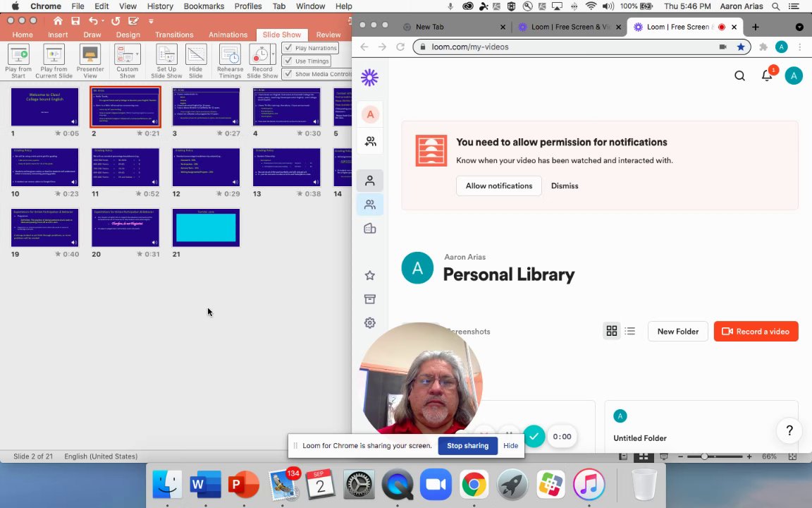Screen dimensions: 812x508
Task: Toggle Play Narrations checkbox
Action: point(288,48)
